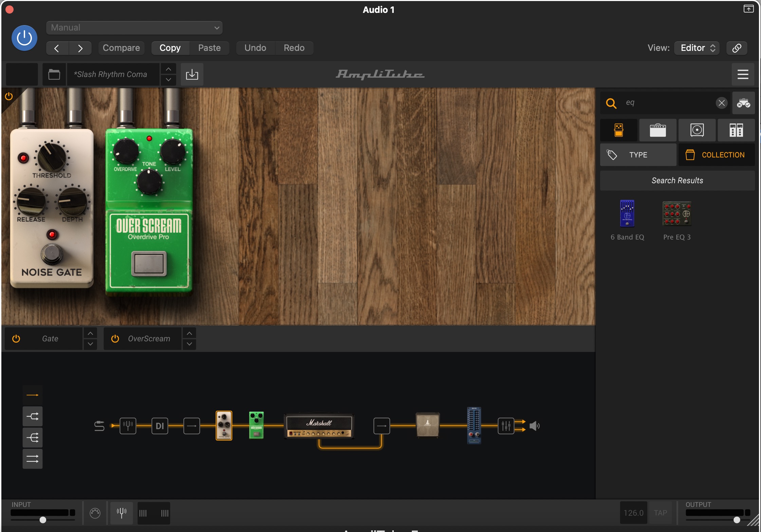The width and height of the screenshot is (761, 532).
Task: Select the tuner block in signal chain
Action: [x=128, y=425]
